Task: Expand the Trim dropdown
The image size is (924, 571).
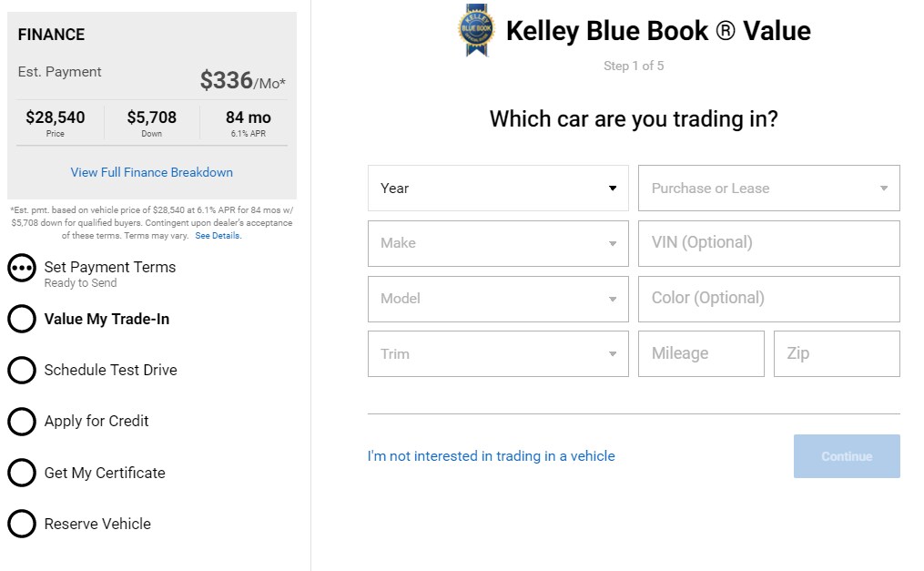Action: (x=499, y=353)
